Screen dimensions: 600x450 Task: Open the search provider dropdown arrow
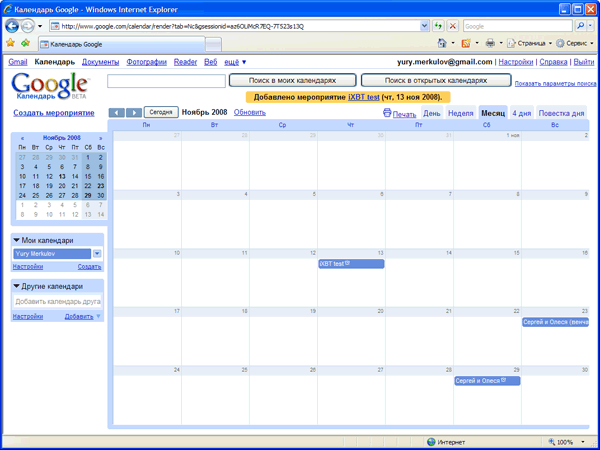pyautogui.click(x=590, y=26)
